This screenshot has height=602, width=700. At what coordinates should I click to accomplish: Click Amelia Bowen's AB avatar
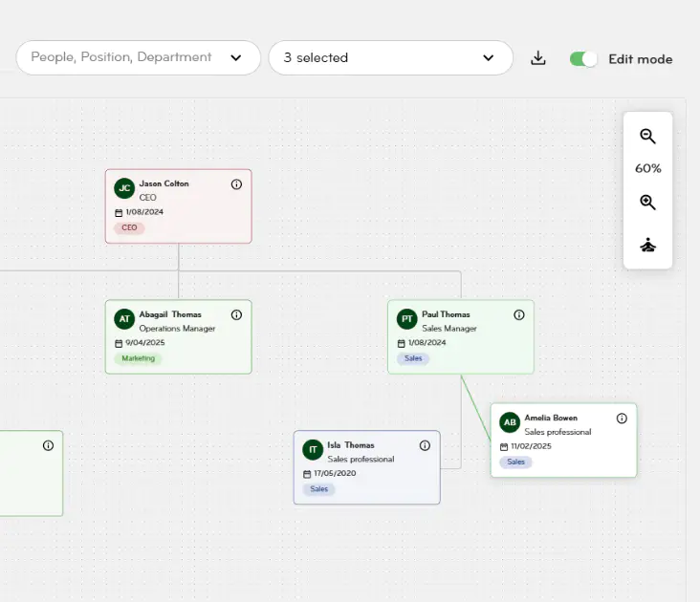click(x=510, y=422)
